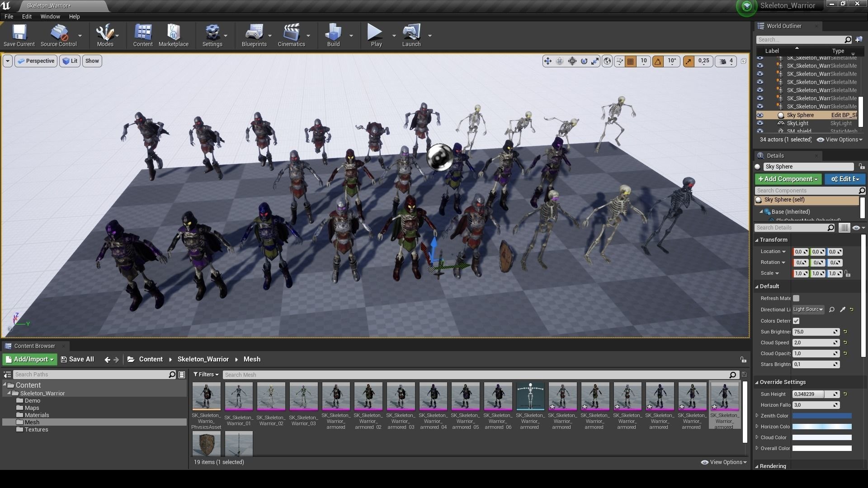Uncheck Colors Determined By Sun Position
The image size is (868, 488).
(x=796, y=321)
